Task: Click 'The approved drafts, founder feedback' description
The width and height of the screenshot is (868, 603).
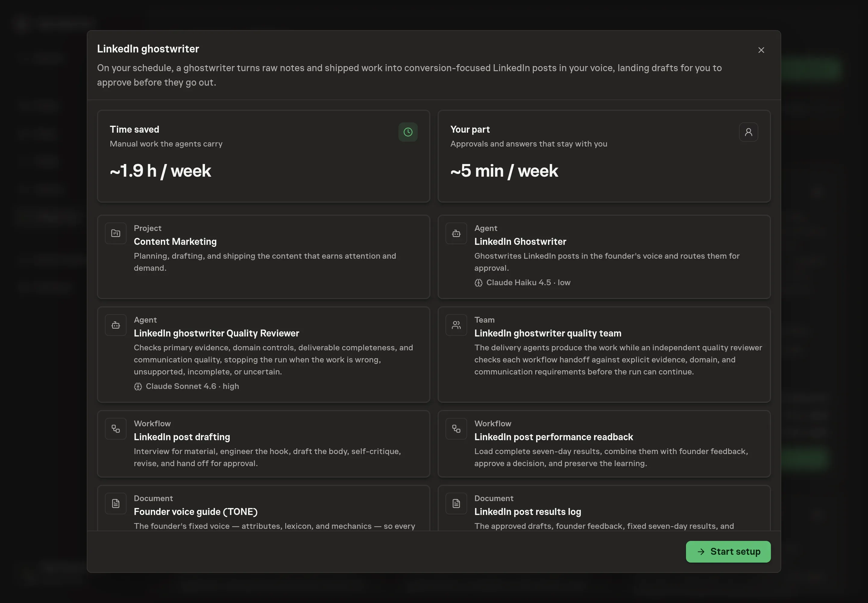Action: (604, 526)
